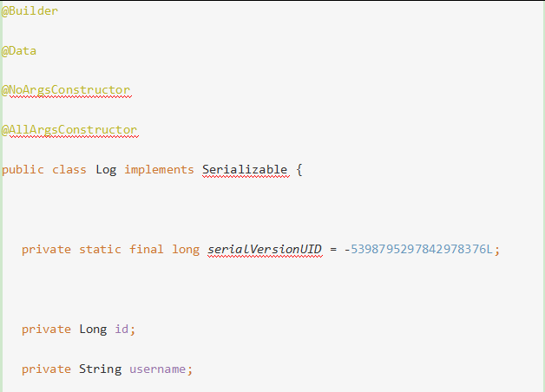Click the 'class' keyword
The width and height of the screenshot is (545, 392).
(69, 169)
